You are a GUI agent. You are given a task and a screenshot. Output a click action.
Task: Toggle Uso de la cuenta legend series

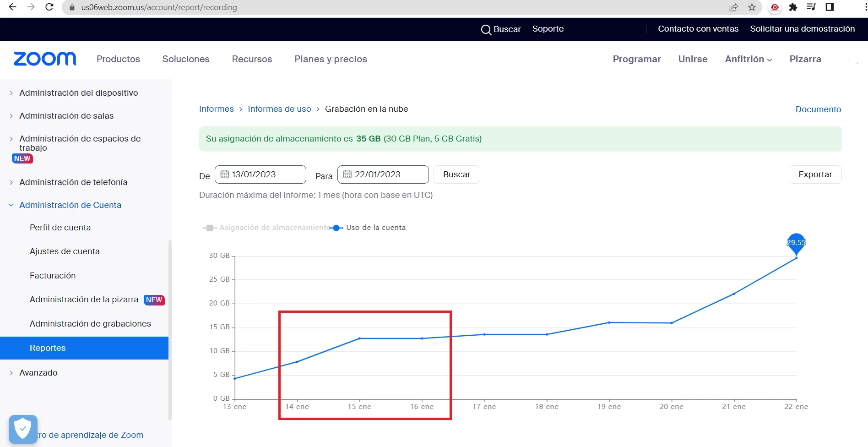(x=368, y=228)
